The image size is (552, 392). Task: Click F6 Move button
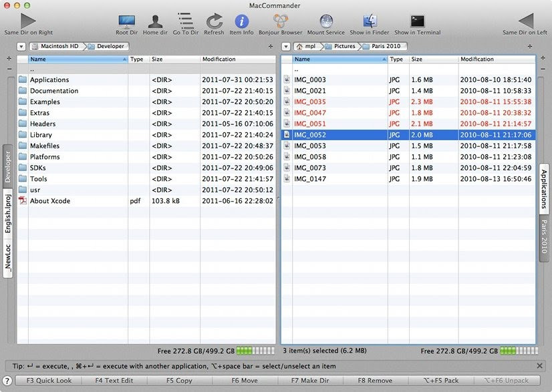(x=245, y=381)
